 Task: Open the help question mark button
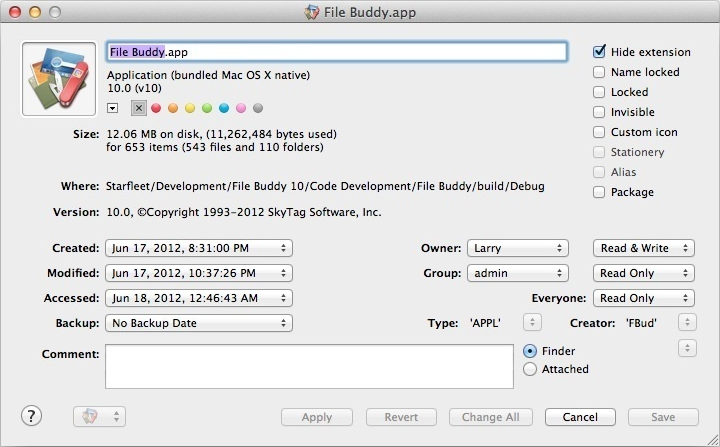point(31,416)
